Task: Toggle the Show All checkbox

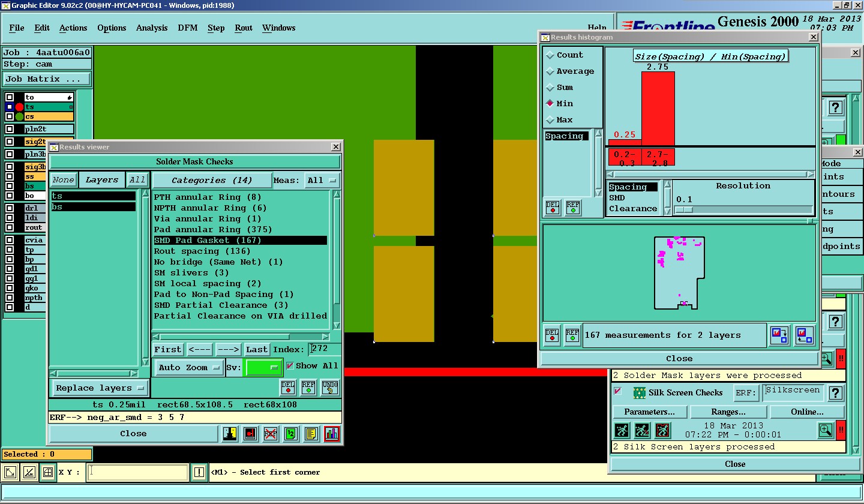Action: [x=290, y=366]
